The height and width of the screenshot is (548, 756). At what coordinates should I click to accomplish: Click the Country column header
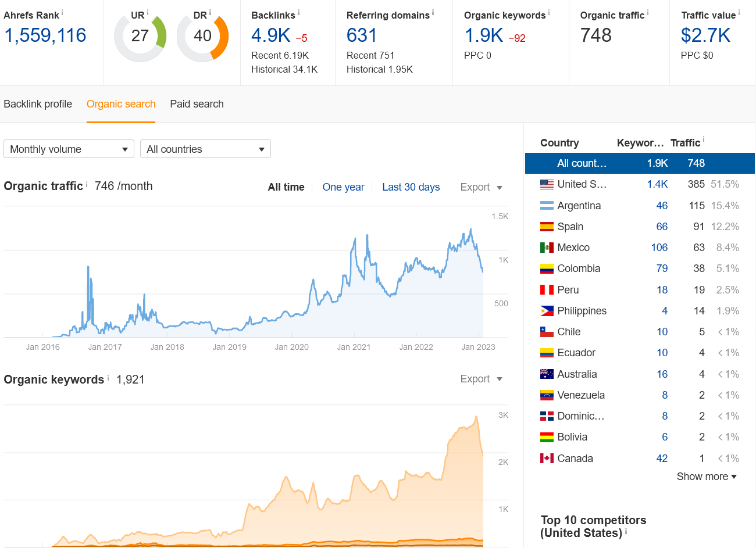559,143
